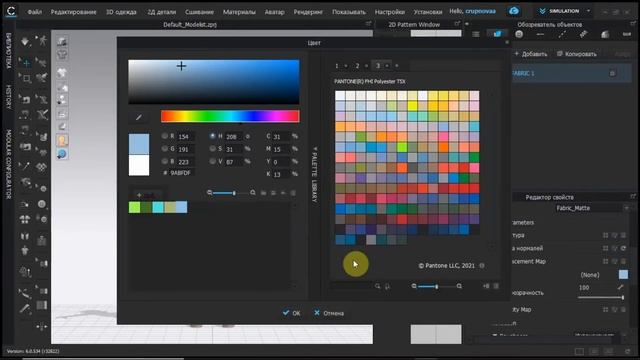
Task: Adjust swatch size slider under color values
Action: [x=224, y=193]
